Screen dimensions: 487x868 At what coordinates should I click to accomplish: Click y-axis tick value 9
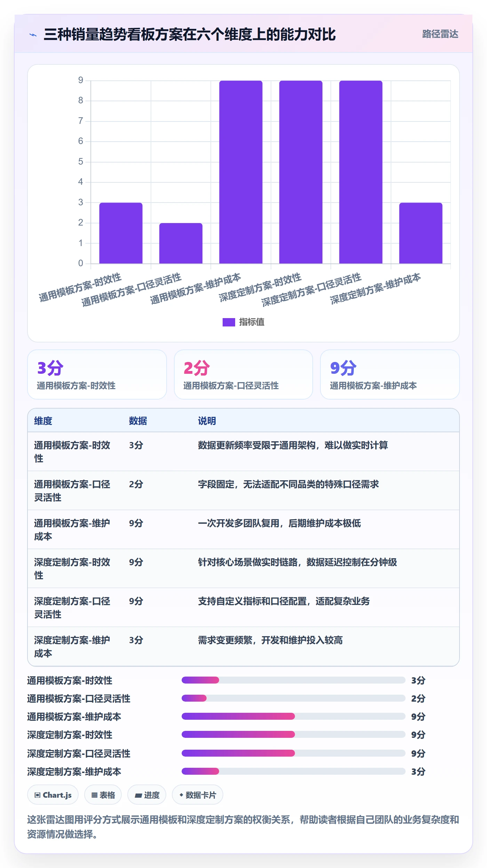(81, 80)
